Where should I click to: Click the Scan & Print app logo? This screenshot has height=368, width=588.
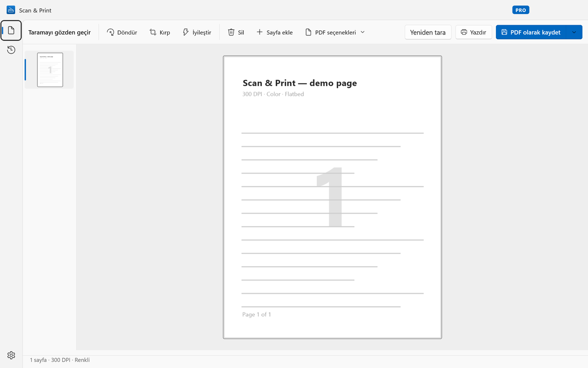click(x=11, y=10)
